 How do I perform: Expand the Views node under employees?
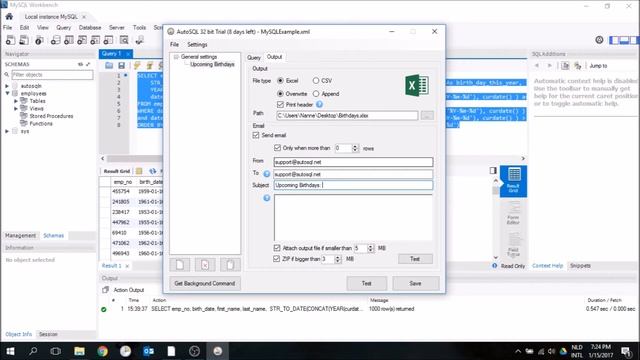[16, 109]
